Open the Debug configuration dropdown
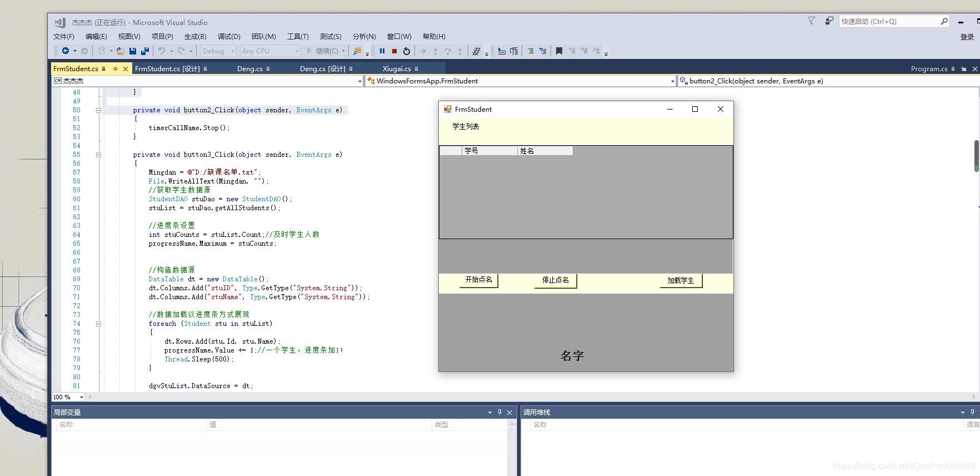Viewport: 980px width, 476px height. [x=218, y=51]
